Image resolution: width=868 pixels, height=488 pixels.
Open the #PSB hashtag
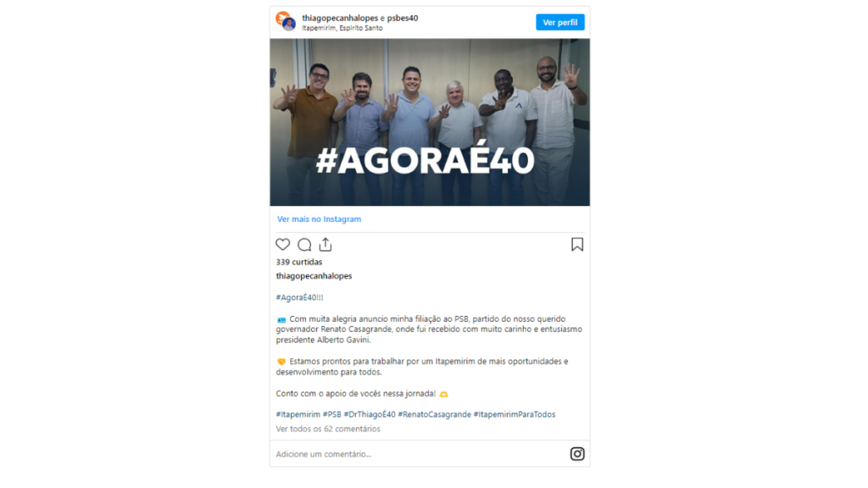pyautogui.click(x=332, y=413)
